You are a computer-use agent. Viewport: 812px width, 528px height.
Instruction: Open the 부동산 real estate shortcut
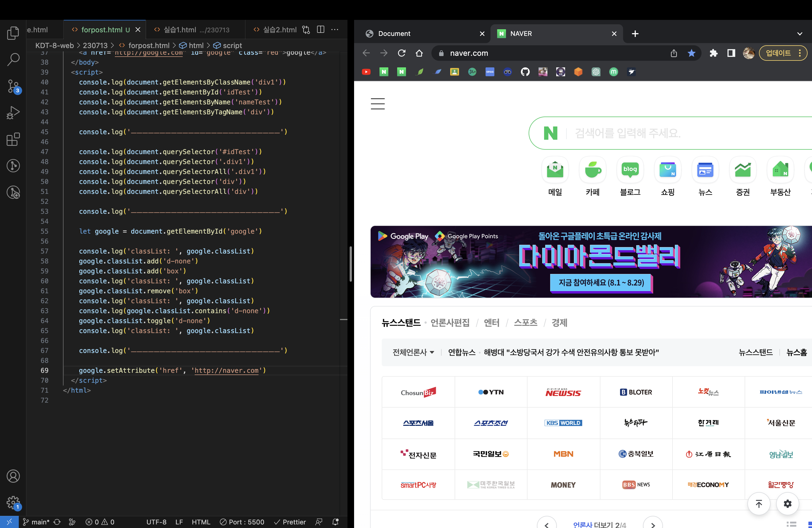pyautogui.click(x=780, y=177)
